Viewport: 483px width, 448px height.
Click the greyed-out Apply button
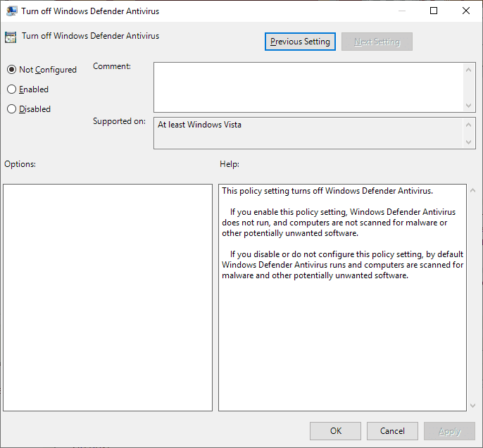[x=449, y=431]
